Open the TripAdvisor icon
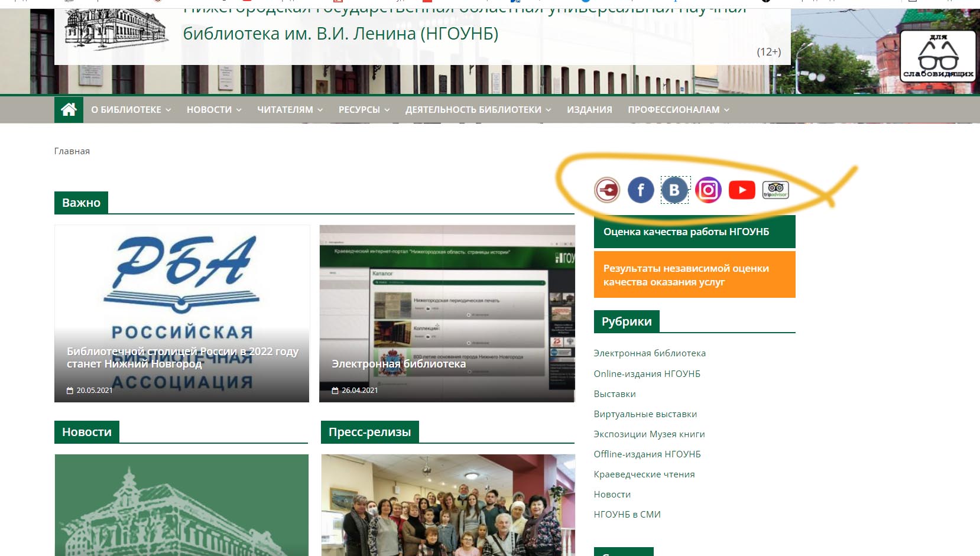Screen dimensions: 980x556 pos(775,190)
